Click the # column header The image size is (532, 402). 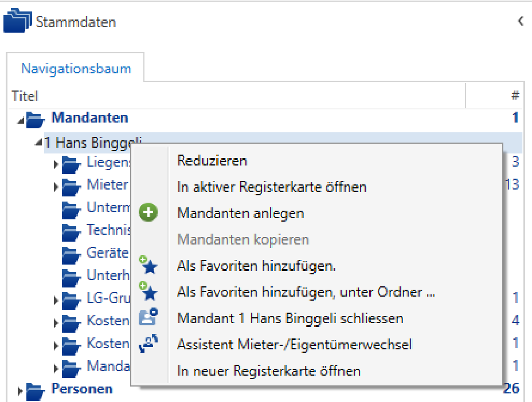click(515, 96)
